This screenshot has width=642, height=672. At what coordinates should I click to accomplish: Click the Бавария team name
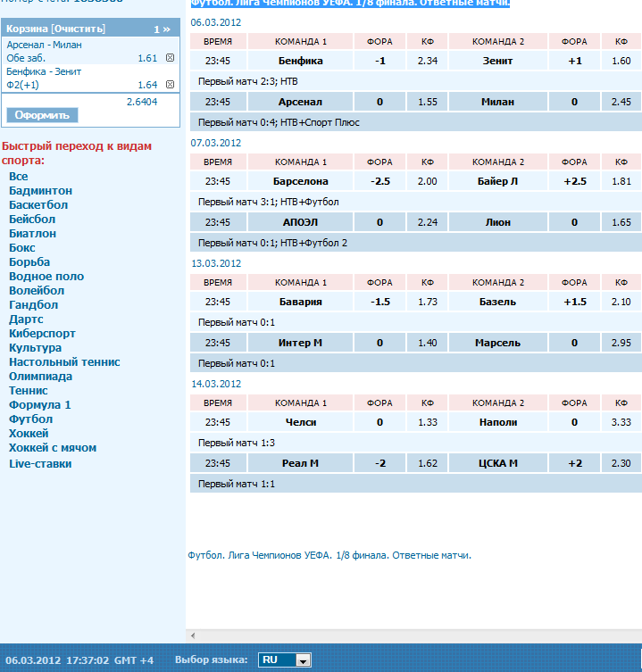coord(301,302)
